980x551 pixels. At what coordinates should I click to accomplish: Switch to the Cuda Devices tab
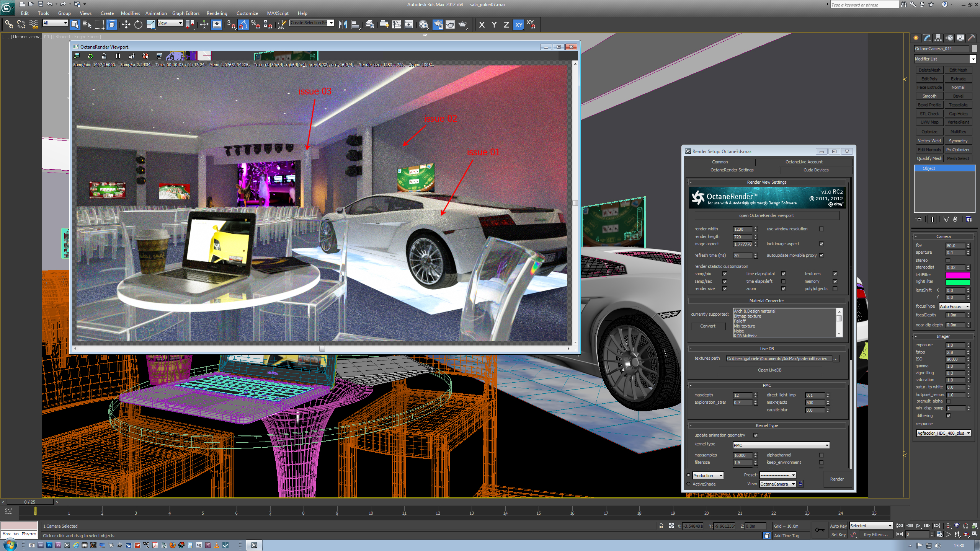coord(816,170)
